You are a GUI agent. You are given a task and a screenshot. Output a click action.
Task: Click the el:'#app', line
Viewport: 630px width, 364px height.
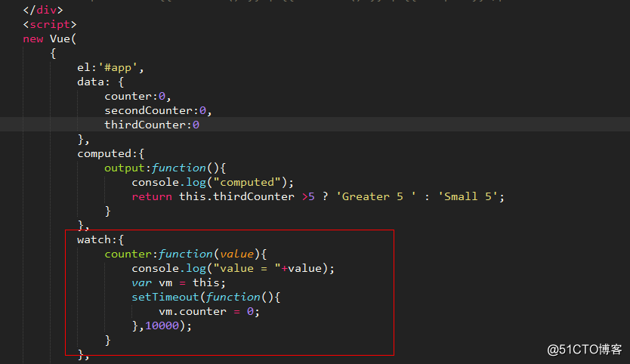[x=110, y=67]
